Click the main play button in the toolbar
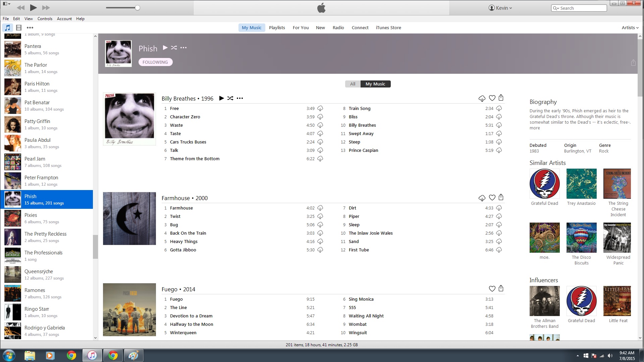 click(33, 7)
